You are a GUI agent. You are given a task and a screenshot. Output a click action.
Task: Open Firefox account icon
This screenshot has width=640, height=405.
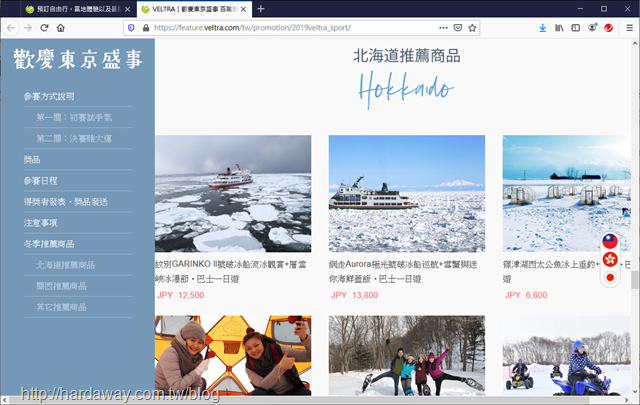[592, 28]
